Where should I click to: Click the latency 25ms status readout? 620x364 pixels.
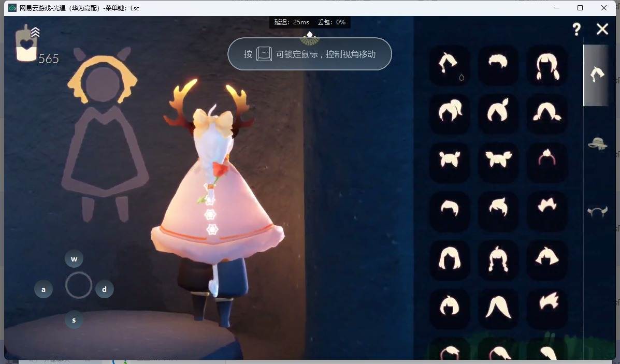292,22
